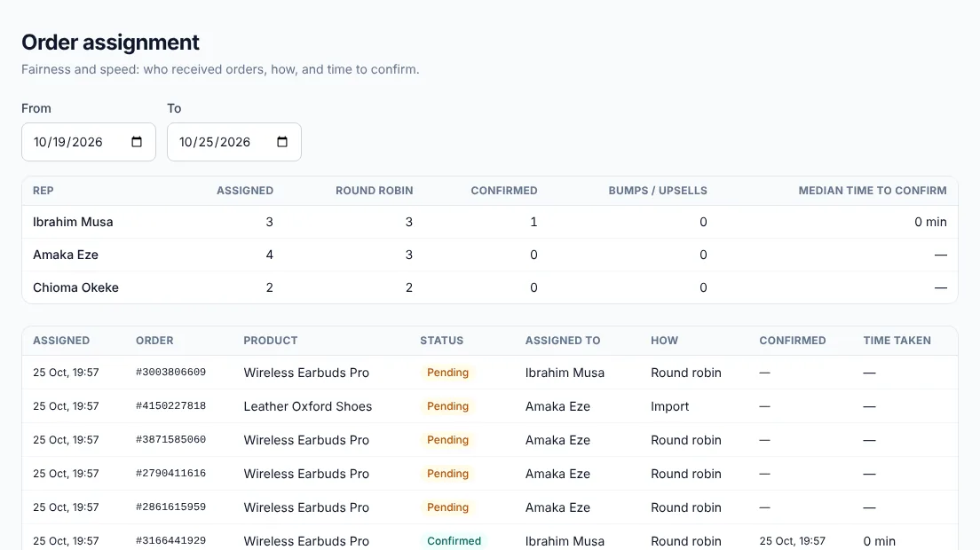
Task: Click rep name Ibrahim Musa in summary table
Action: click(x=73, y=222)
